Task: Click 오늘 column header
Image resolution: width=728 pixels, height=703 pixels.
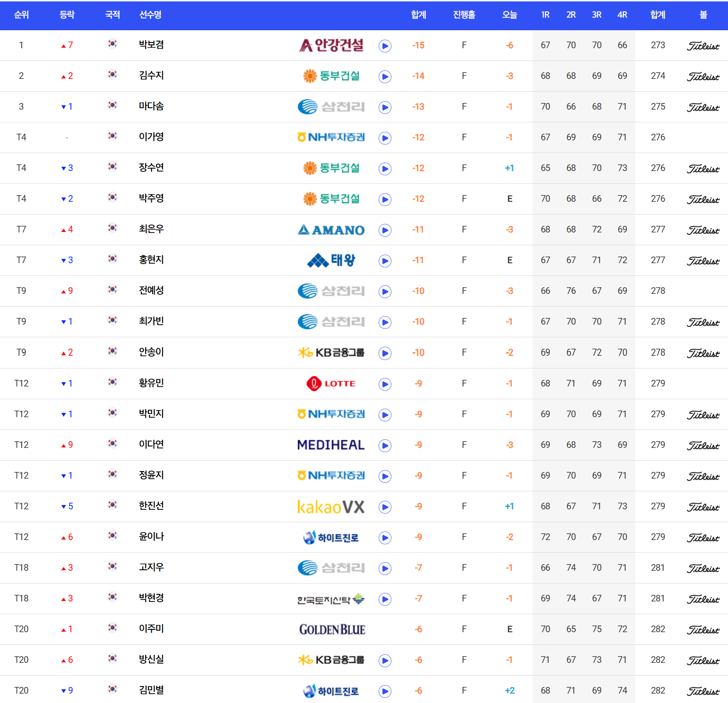Action: (x=510, y=15)
